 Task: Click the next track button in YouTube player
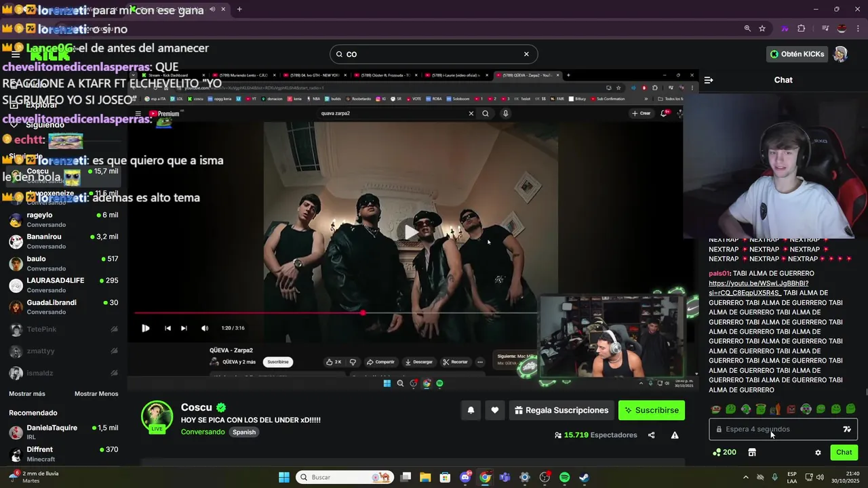click(184, 328)
